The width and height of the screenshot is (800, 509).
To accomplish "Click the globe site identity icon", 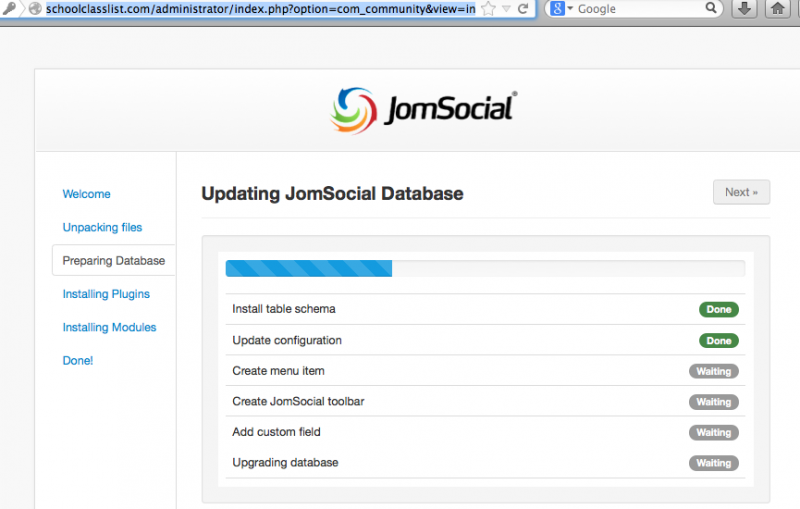I will [x=35, y=8].
